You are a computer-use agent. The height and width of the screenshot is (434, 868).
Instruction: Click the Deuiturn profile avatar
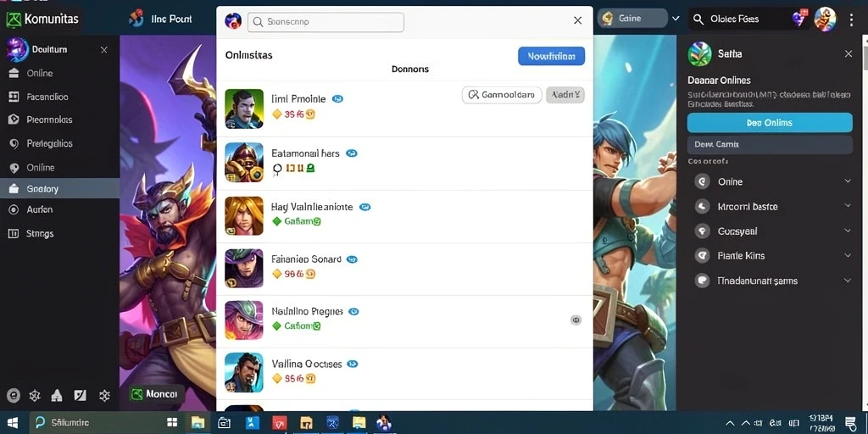(x=17, y=50)
